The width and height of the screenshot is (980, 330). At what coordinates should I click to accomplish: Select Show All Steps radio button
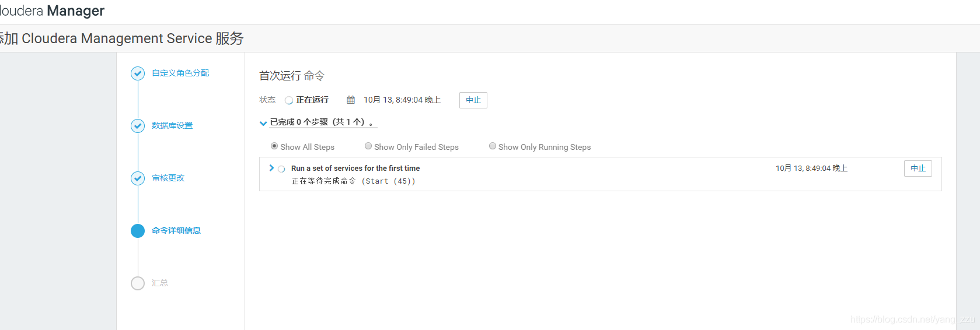274,146
